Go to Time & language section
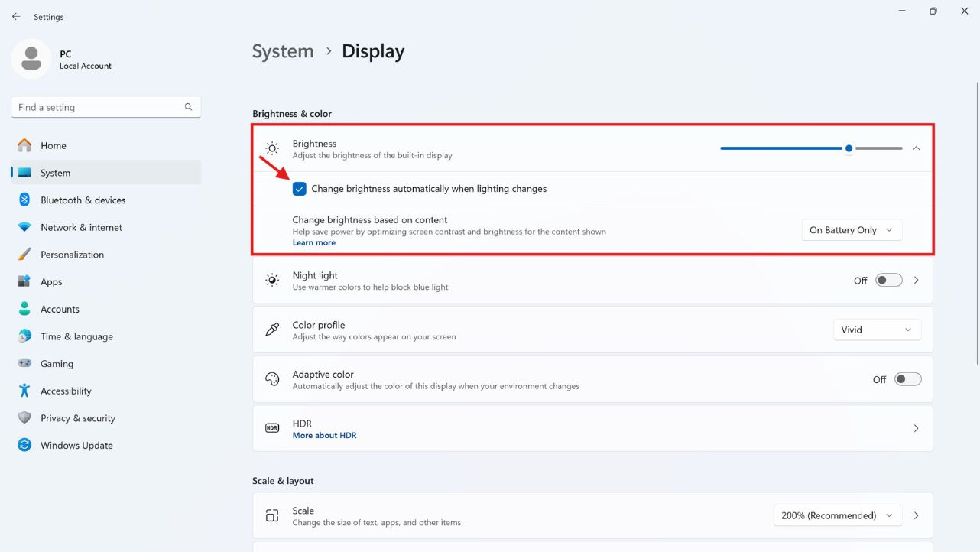The width and height of the screenshot is (980, 552). click(x=76, y=336)
